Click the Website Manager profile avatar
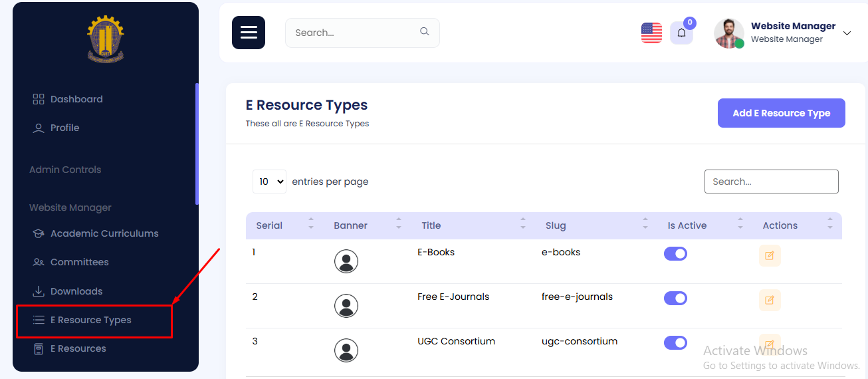 728,33
